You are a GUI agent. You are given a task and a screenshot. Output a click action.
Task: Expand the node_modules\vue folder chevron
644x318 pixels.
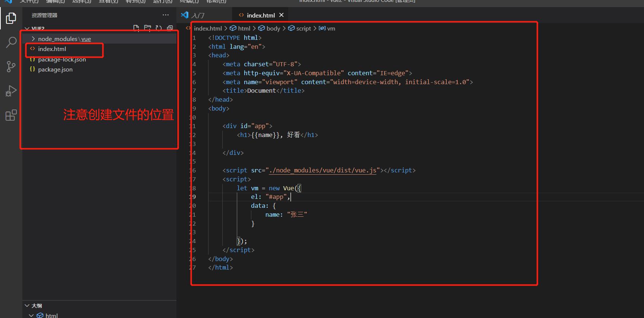tap(33, 39)
